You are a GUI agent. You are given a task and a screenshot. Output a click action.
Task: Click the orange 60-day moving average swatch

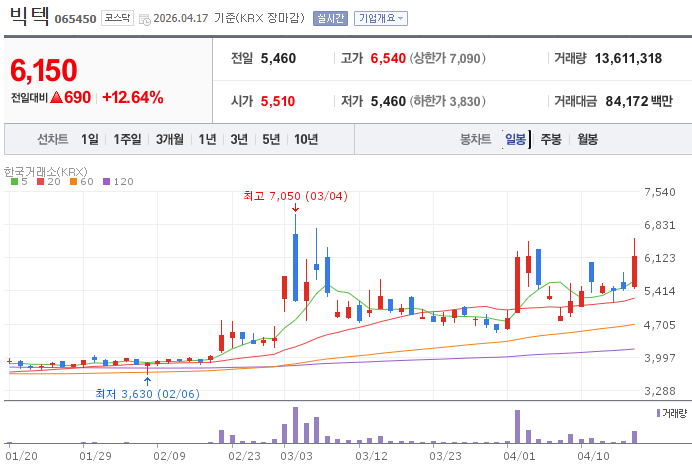tap(73, 181)
